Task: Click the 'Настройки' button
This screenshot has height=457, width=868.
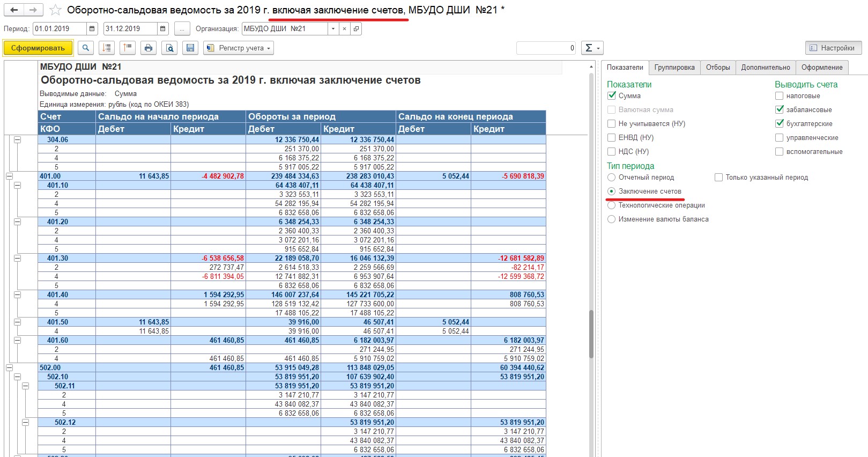Action: (833, 48)
